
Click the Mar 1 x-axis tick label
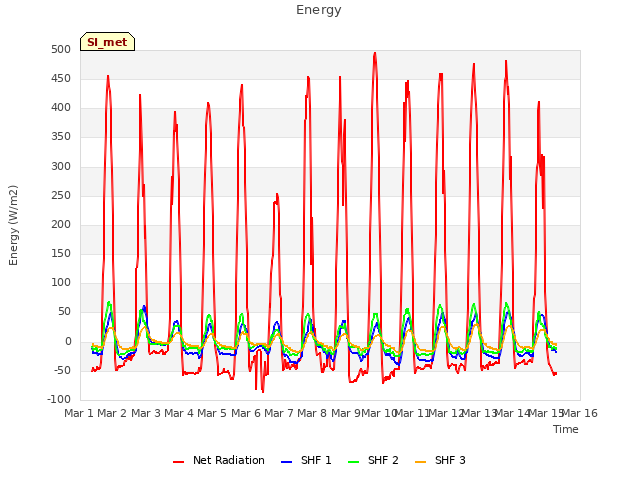pos(79,413)
